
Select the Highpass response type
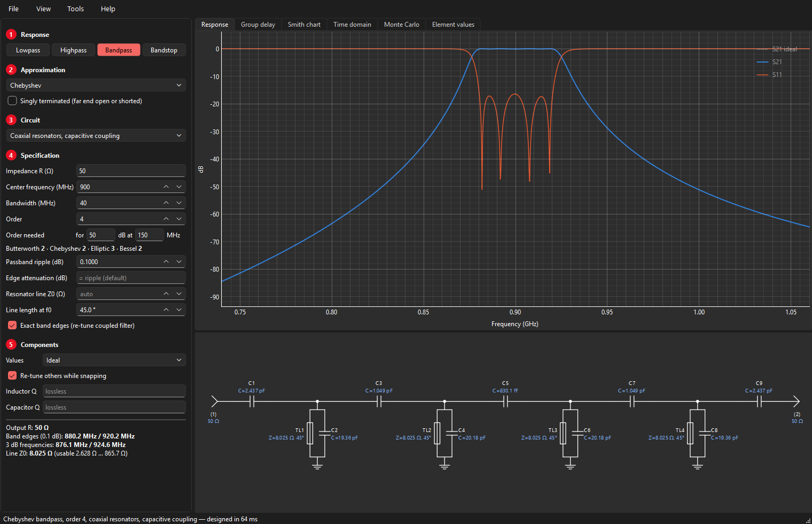73,50
